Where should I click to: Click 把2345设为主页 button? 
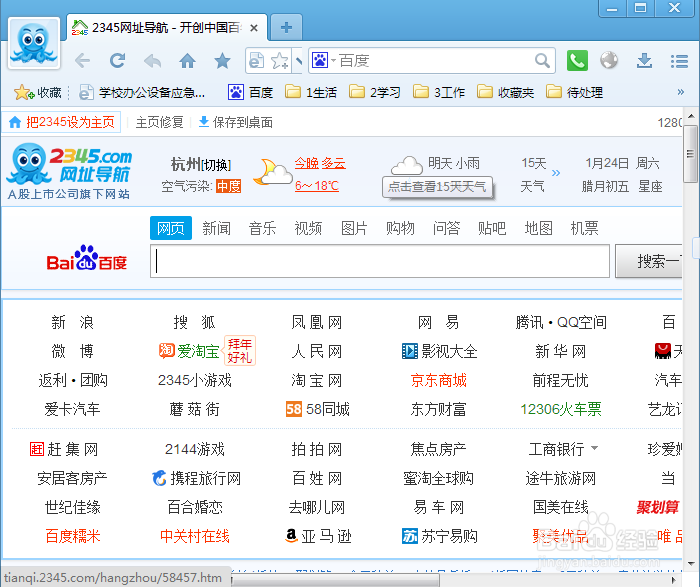click(61, 122)
